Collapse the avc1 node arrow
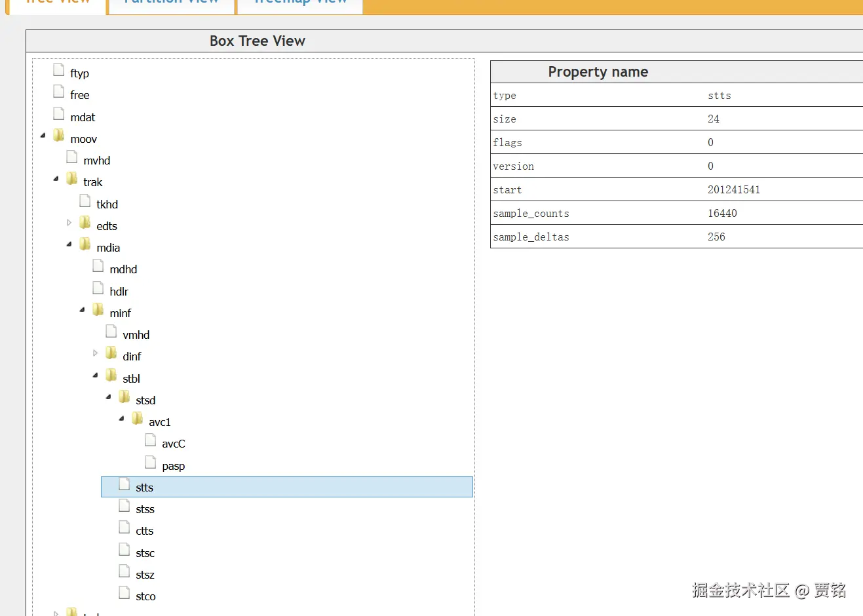 pyautogui.click(x=122, y=419)
